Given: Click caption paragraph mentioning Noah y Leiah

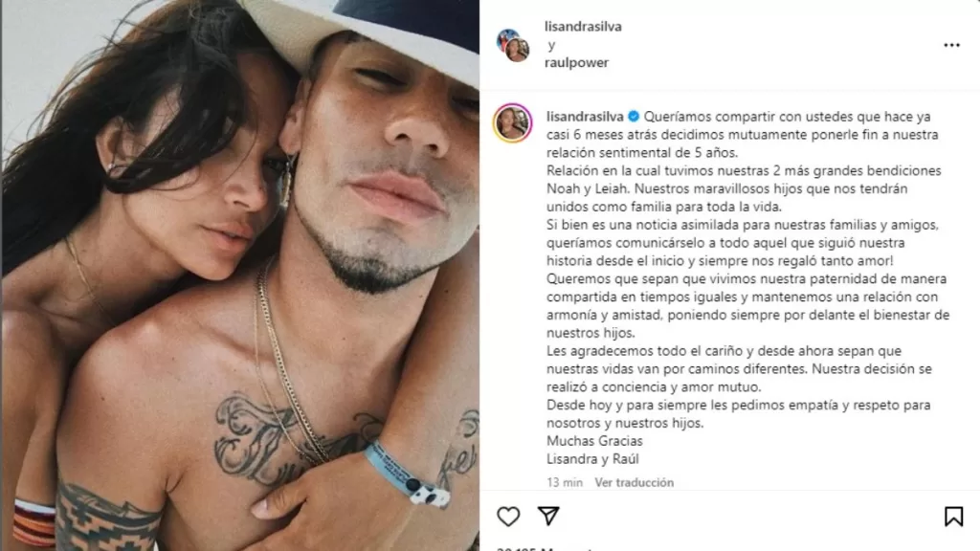Looking at the screenshot, I should 744,188.
